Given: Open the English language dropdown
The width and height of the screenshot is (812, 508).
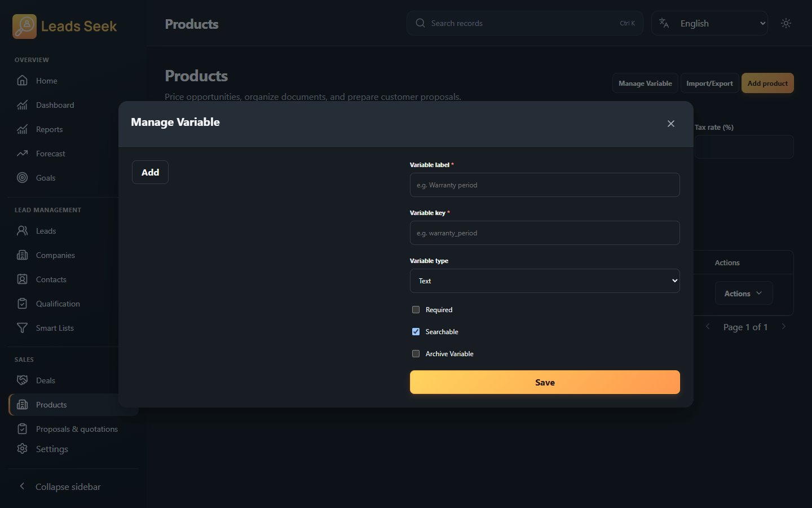Looking at the screenshot, I should 709,23.
